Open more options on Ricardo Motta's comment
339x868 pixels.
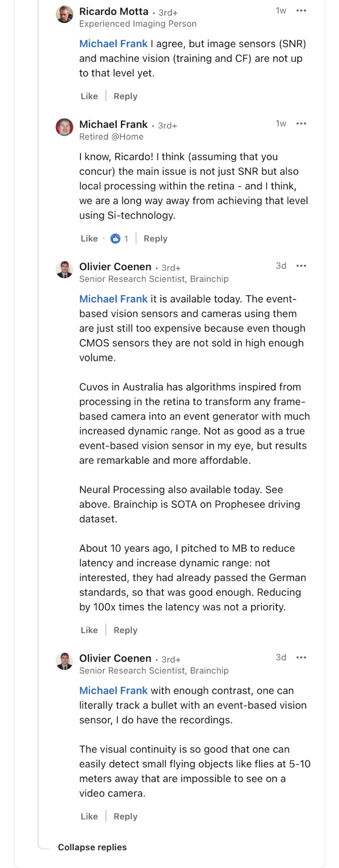pyautogui.click(x=301, y=11)
